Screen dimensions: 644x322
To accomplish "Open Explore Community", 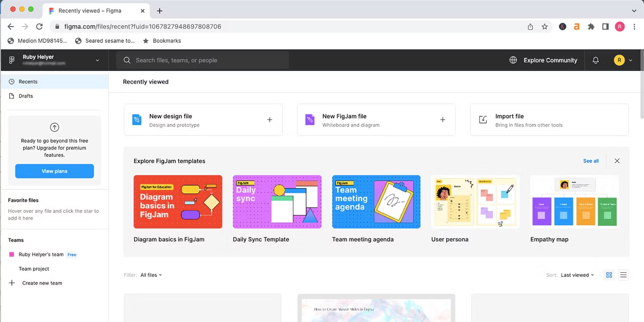I will pyautogui.click(x=543, y=61).
